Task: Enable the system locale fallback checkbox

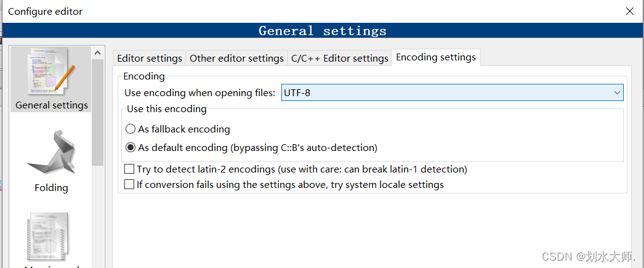Action: [x=129, y=184]
